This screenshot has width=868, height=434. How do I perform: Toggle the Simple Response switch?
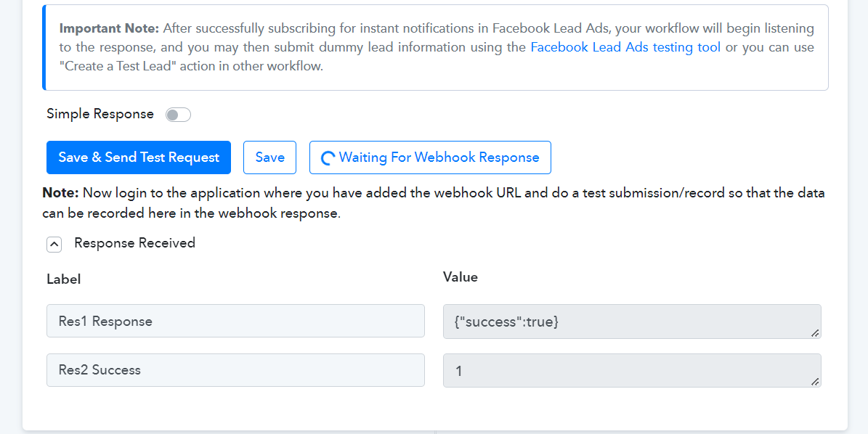pos(178,115)
